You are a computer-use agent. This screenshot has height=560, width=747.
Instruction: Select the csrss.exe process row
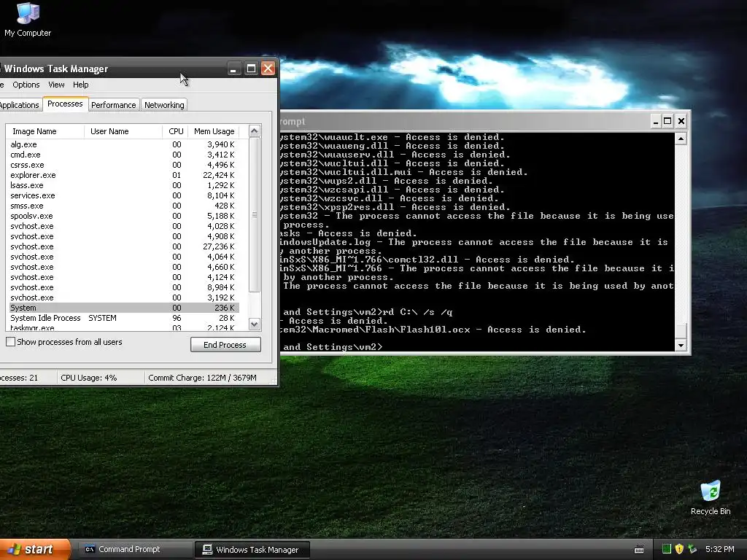click(124, 165)
